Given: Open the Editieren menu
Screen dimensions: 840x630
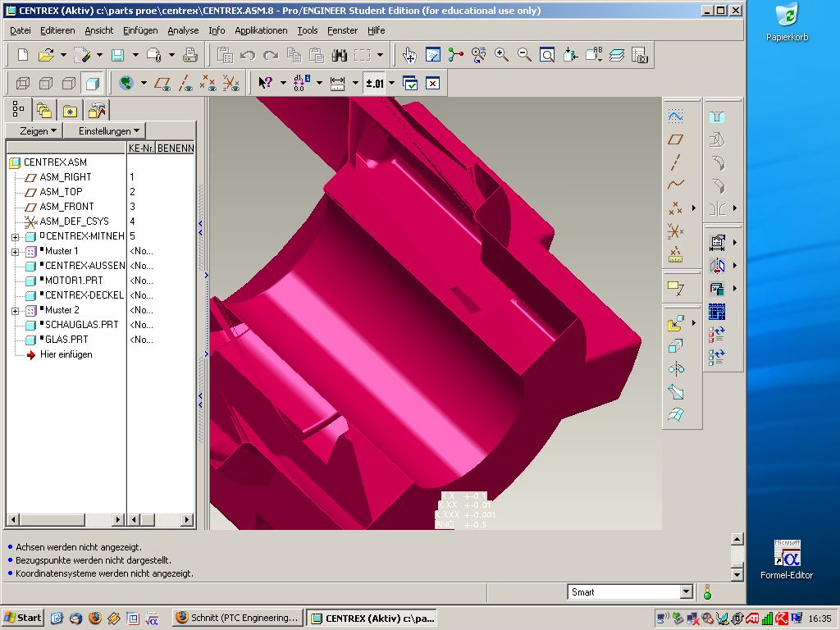Looking at the screenshot, I should (57, 30).
